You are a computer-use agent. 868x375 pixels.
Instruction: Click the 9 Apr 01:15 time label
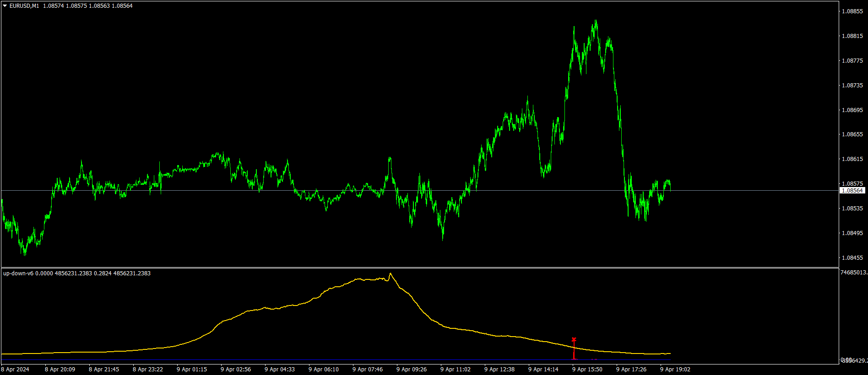(x=192, y=370)
